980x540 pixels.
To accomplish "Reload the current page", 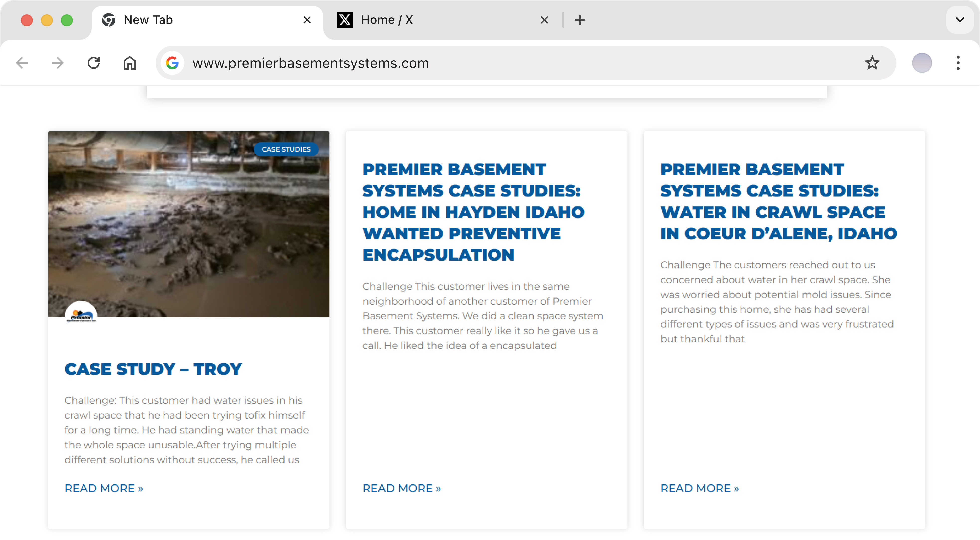I will (93, 63).
